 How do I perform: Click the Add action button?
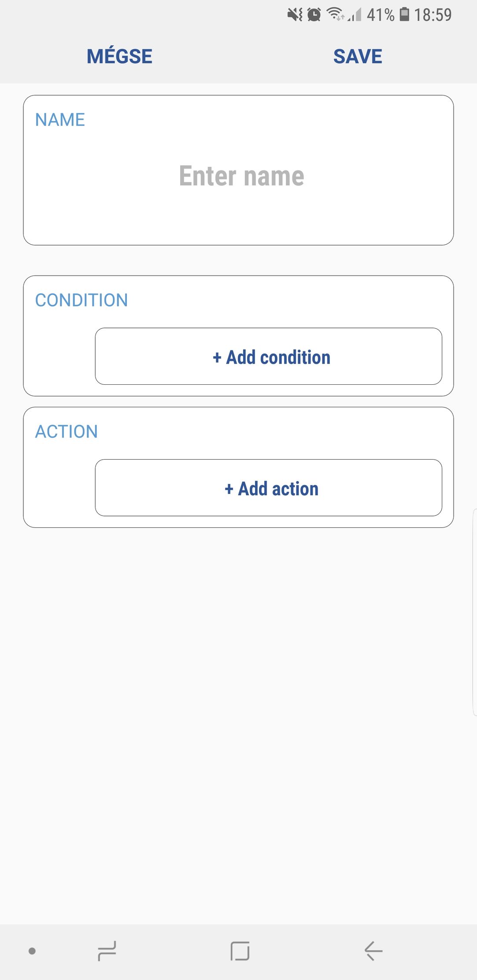(268, 488)
